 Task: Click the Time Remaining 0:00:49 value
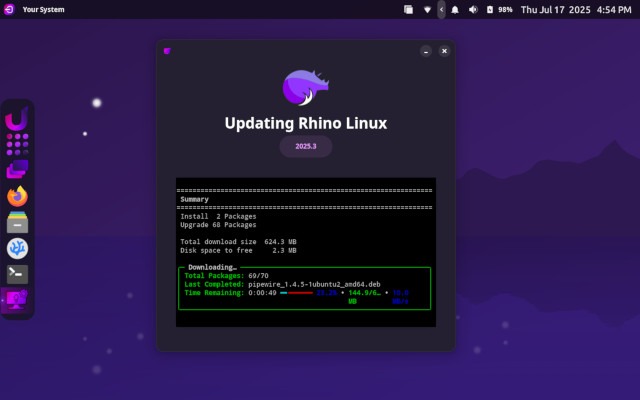[262, 293]
